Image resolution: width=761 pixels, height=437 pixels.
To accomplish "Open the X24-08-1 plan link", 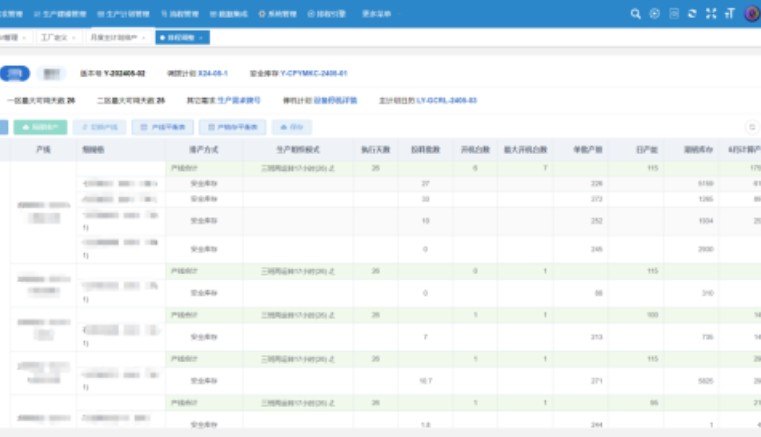I will pos(213,73).
